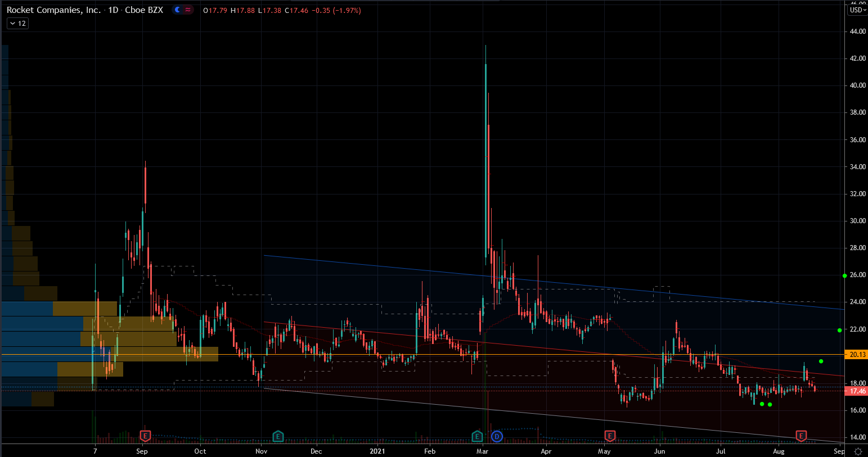
Task: Click the change value −0.35 (−1.97%)
Action: click(336, 11)
